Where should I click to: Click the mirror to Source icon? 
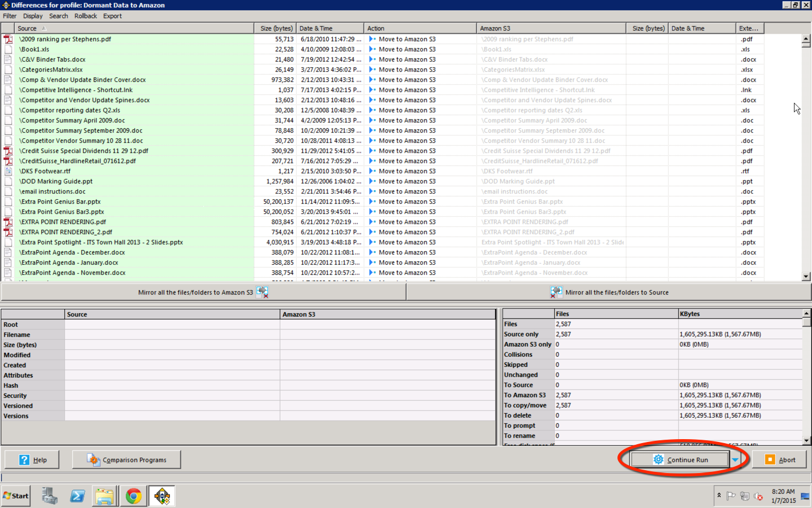[x=557, y=292]
